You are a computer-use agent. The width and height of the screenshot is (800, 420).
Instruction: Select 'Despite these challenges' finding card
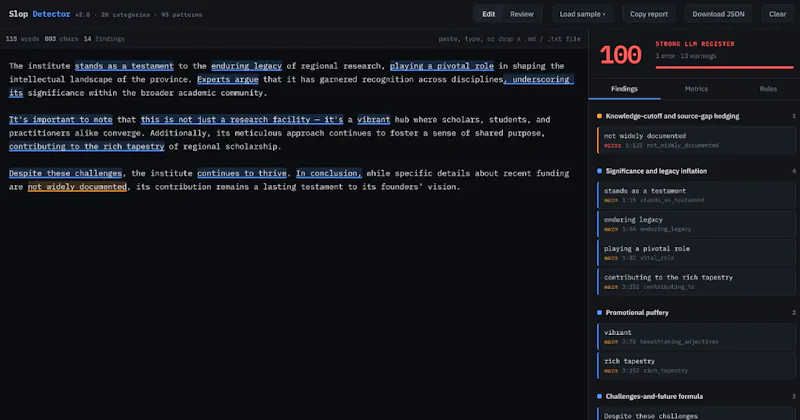696,414
